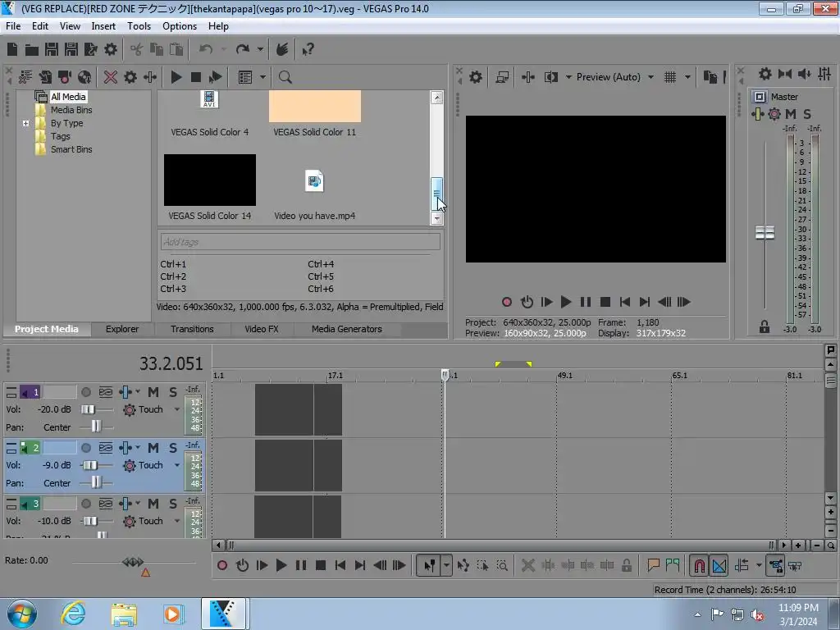Open Video Preview properties gear icon
This screenshot has height=630, width=840.
(476, 77)
